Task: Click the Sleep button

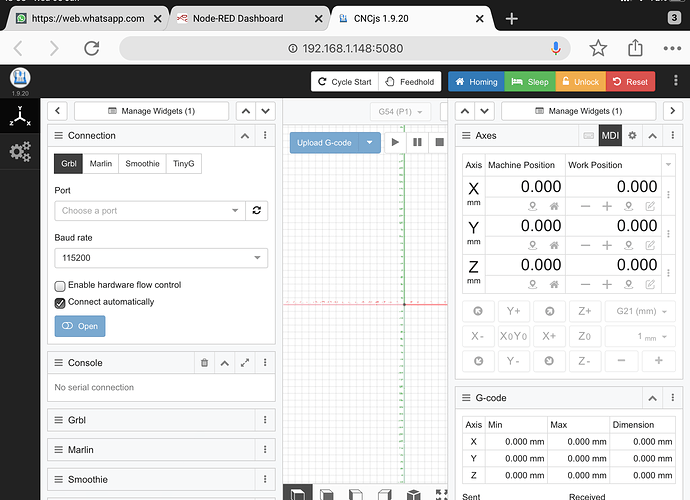Action: (x=530, y=81)
